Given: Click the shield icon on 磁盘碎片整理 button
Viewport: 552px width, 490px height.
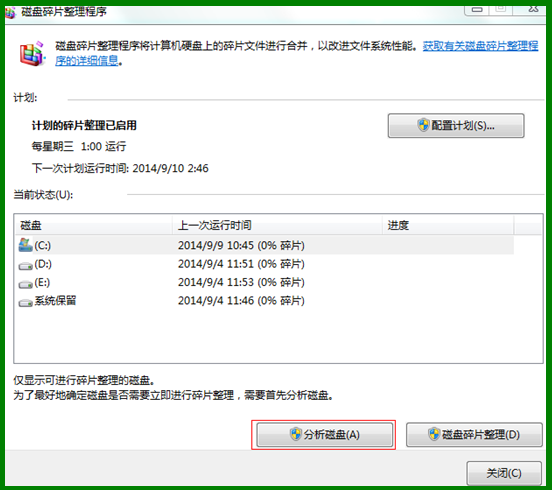Looking at the screenshot, I should point(434,434).
